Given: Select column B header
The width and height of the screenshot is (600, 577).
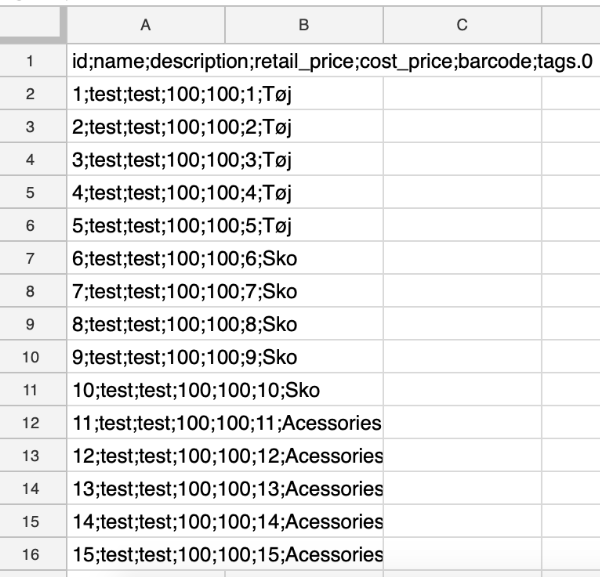Looking at the screenshot, I should [x=304, y=23].
